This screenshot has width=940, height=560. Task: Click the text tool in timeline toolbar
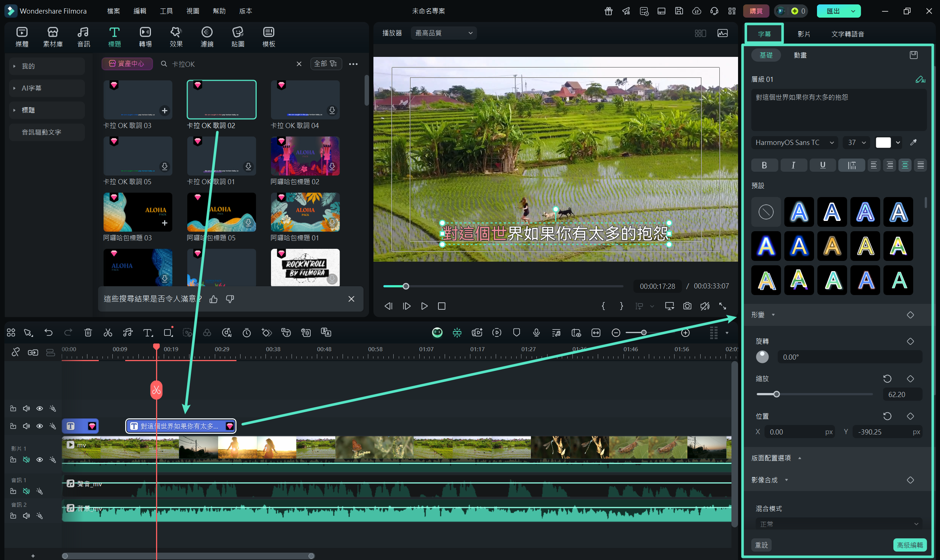click(148, 332)
